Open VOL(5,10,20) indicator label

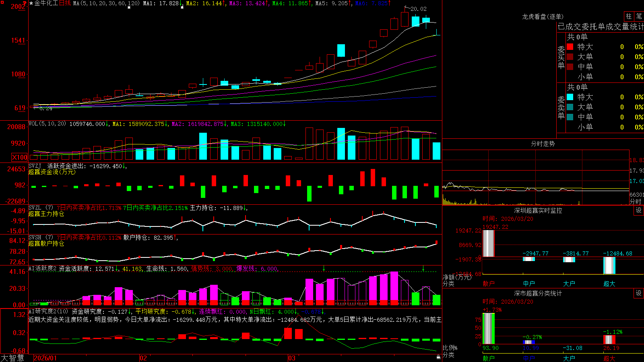click(47, 124)
